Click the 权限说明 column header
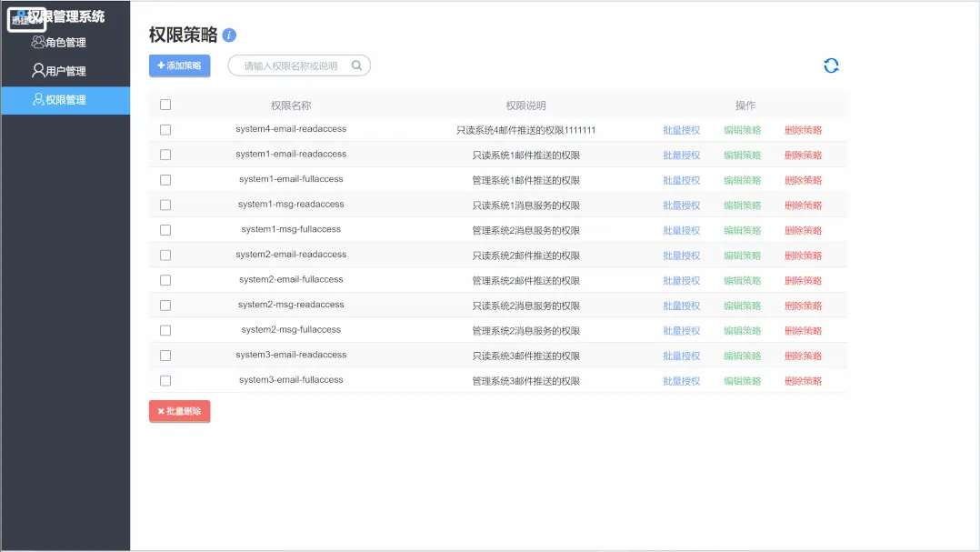The width and height of the screenshot is (980, 552). coord(525,105)
